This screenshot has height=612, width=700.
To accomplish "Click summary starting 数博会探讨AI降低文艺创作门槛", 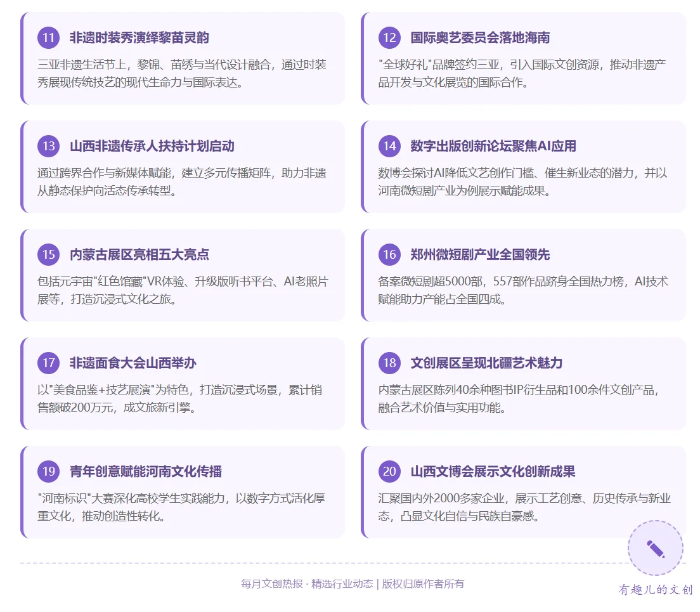I will click(522, 182).
